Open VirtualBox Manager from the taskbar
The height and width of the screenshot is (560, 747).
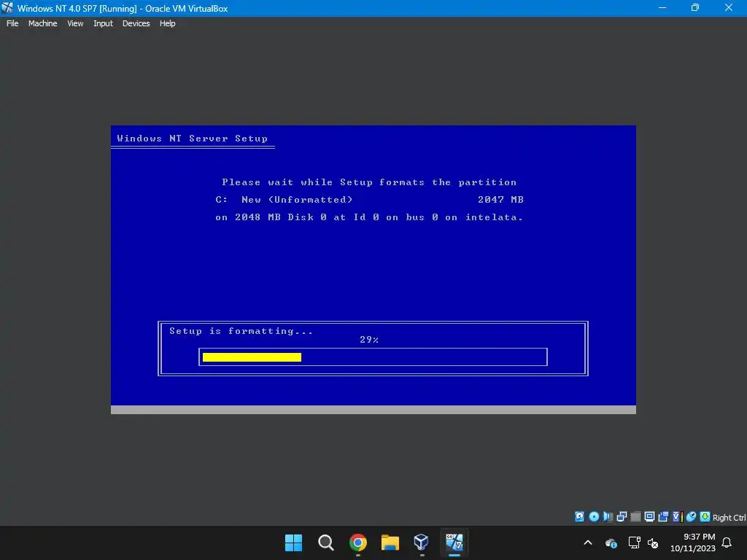tap(422, 542)
